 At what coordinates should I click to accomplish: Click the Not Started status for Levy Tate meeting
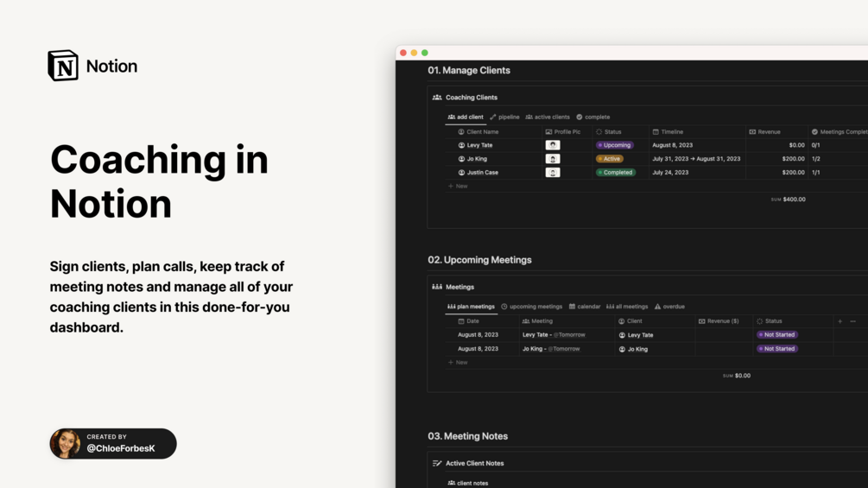[x=777, y=335]
